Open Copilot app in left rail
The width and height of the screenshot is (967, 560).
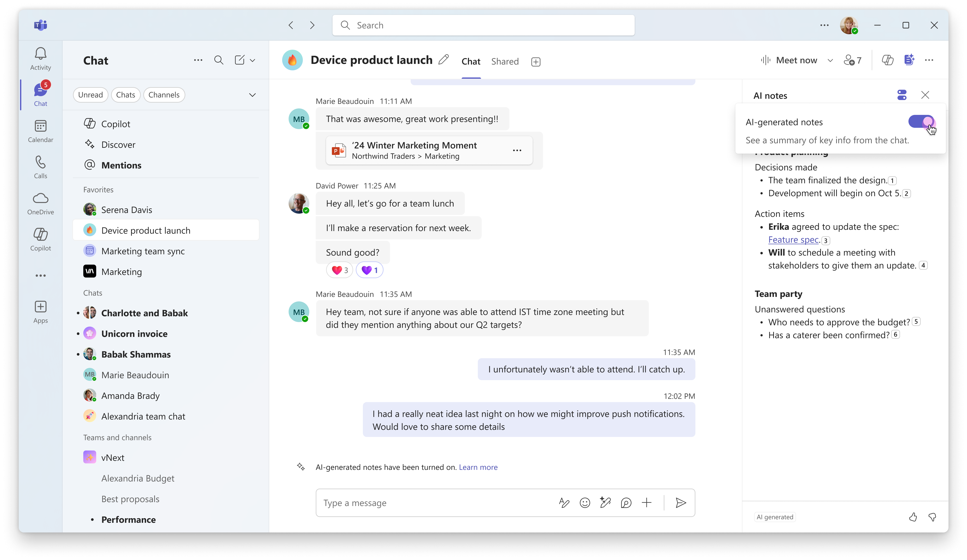(40, 240)
